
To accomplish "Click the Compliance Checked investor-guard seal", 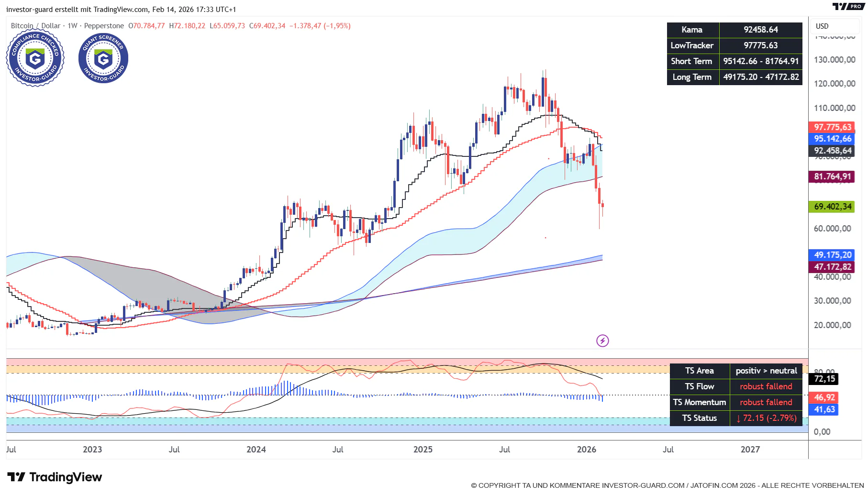I will (x=35, y=58).
